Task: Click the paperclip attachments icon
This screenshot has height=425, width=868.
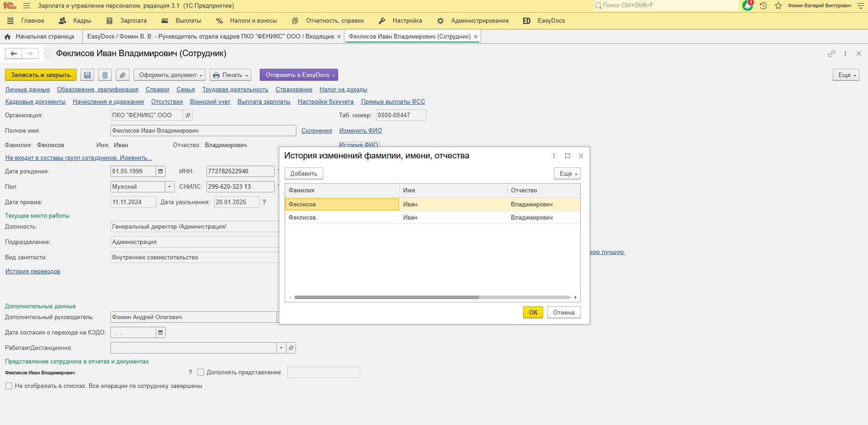Action: [123, 75]
